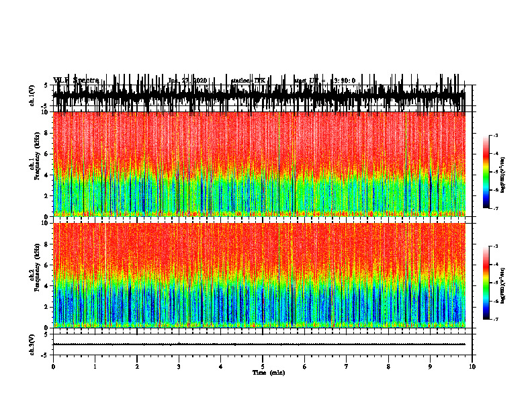
Task: Click the -4 value on ch.1 colorbar
Action: [x=496, y=154]
